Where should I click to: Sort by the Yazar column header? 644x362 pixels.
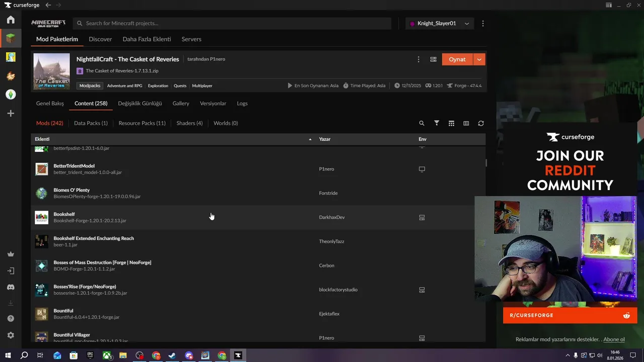pyautogui.click(x=325, y=139)
